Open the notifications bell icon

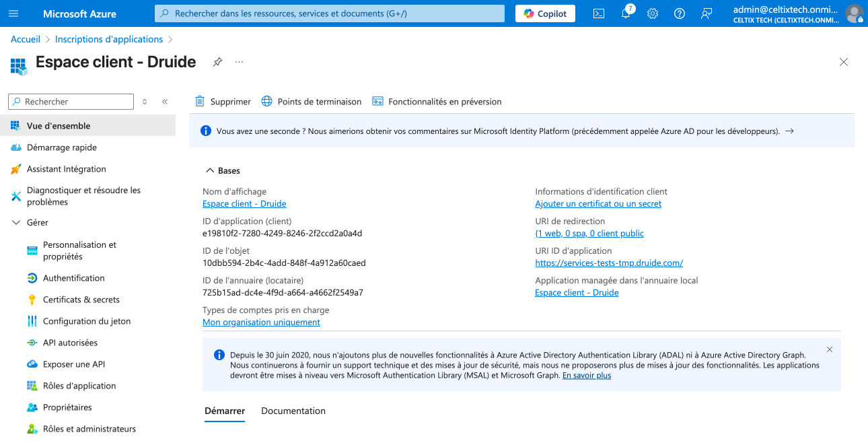tap(626, 13)
